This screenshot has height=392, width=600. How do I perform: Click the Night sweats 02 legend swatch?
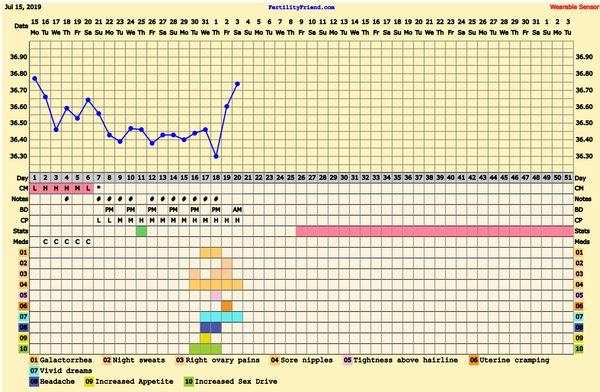click(107, 360)
